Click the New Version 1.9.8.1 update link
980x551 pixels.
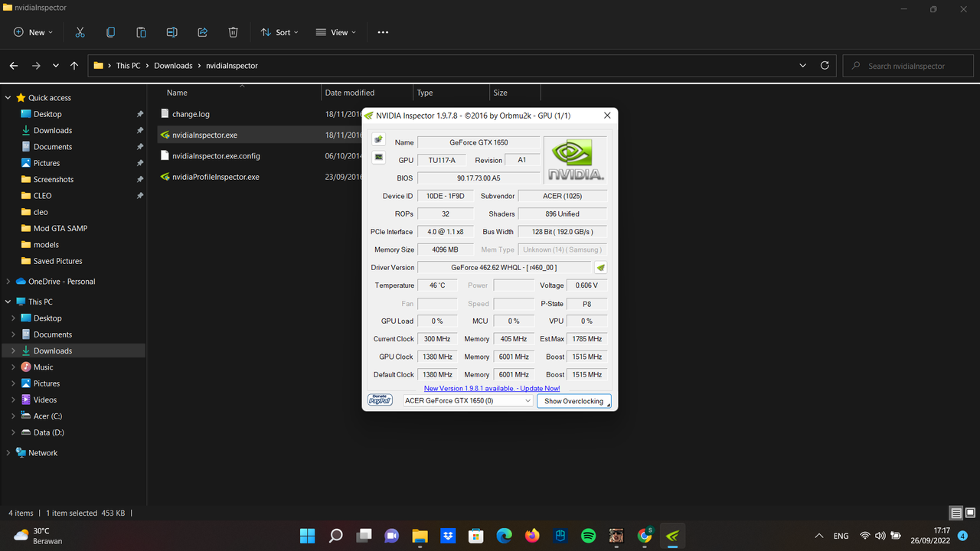tap(492, 389)
